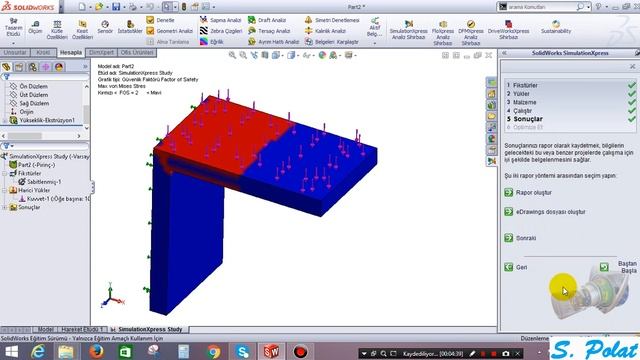Click the Ölçüm measure tool
The width and height of the screenshot is (640, 360).
click(35, 27)
